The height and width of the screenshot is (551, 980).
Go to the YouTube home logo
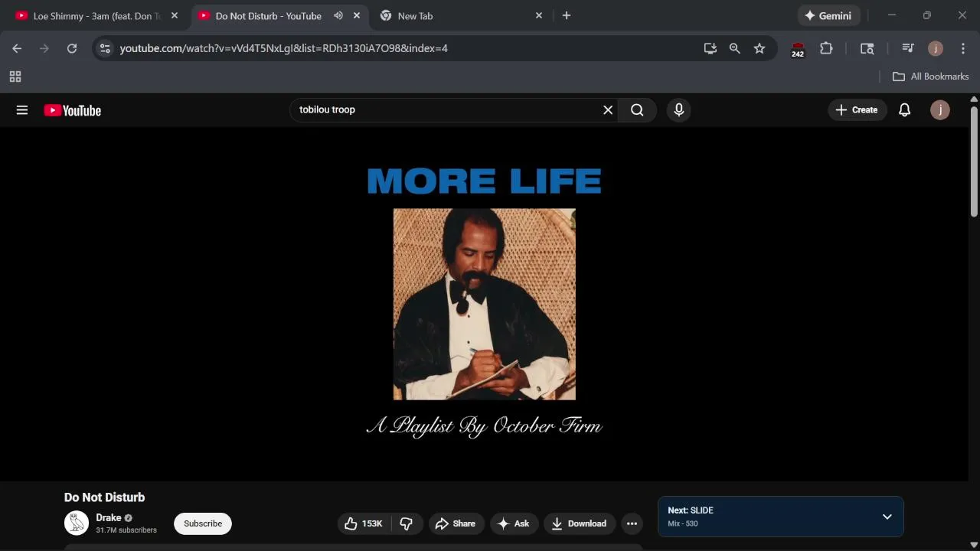pyautogui.click(x=72, y=110)
